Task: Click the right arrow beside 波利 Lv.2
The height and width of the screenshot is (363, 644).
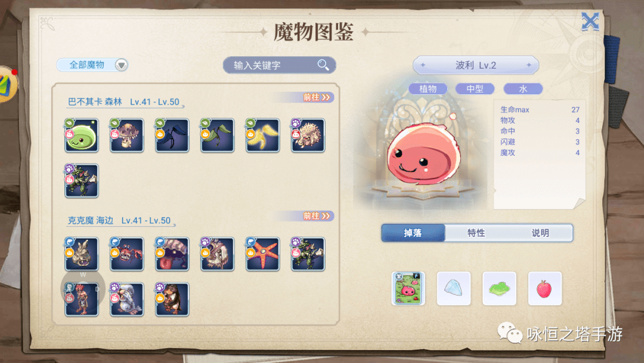Action: pyautogui.click(x=529, y=65)
